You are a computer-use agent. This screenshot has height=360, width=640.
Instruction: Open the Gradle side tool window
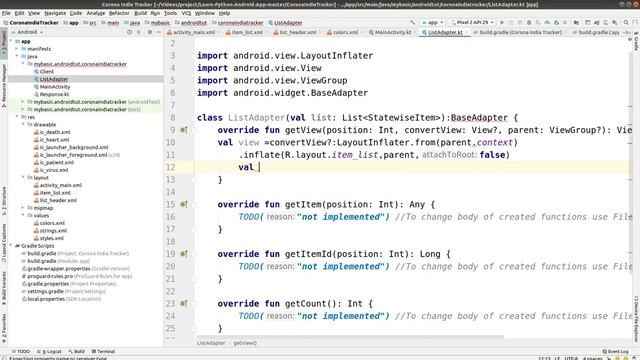(636, 43)
